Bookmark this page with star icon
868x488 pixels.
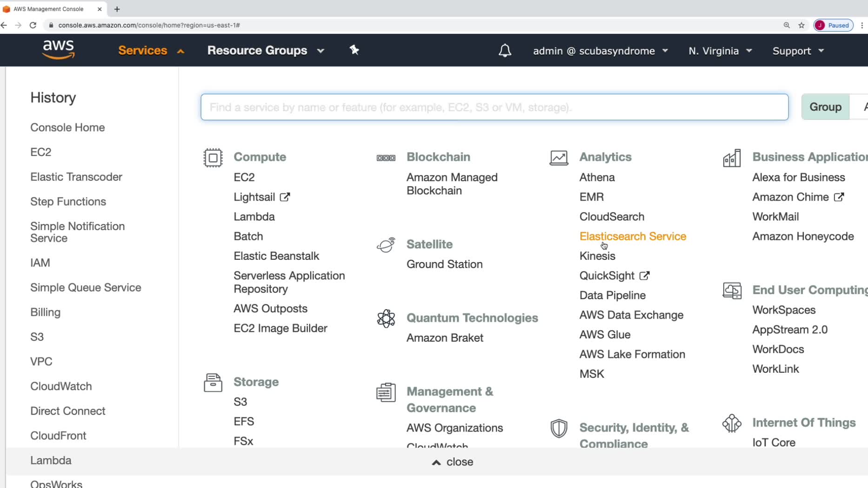pyautogui.click(x=801, y=25)
